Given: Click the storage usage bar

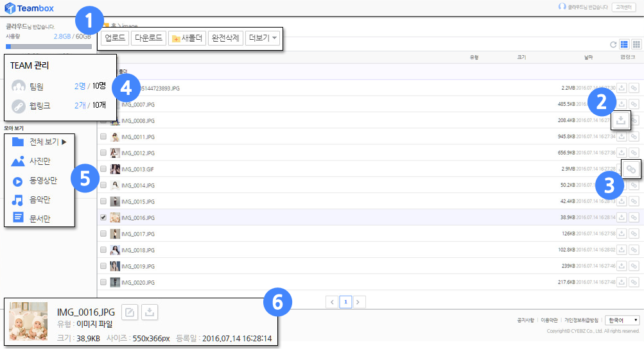Looking at the screenshot, I should point(48,46).
